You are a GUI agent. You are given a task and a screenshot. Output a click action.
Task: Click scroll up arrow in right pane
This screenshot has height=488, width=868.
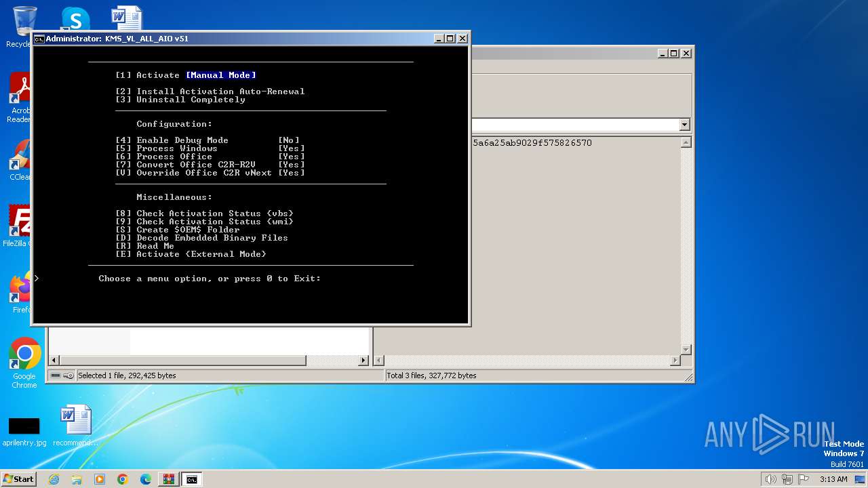[x=686, y=142]
